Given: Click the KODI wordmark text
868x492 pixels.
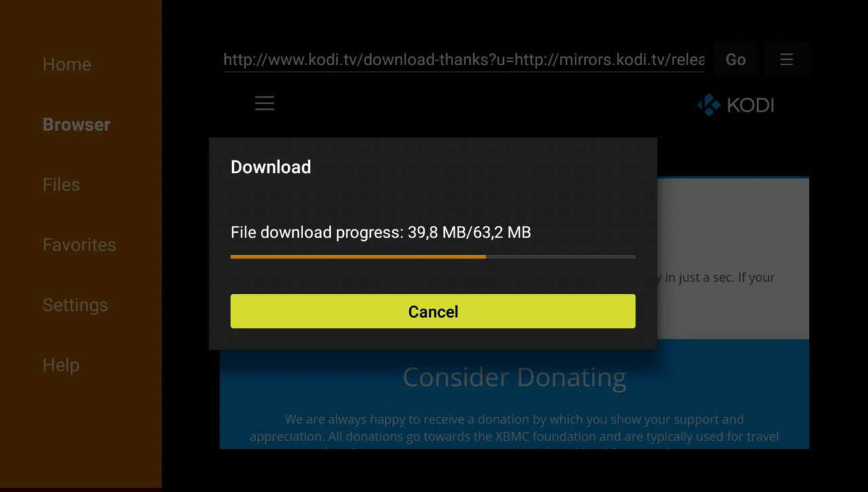Looking at the screenshot, I should (750, 105).
